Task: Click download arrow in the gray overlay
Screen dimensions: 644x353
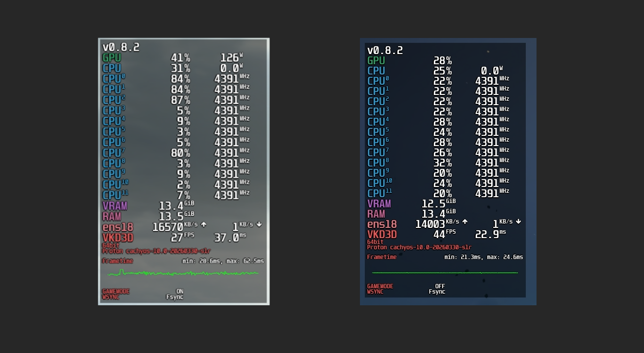Action: 259,224
